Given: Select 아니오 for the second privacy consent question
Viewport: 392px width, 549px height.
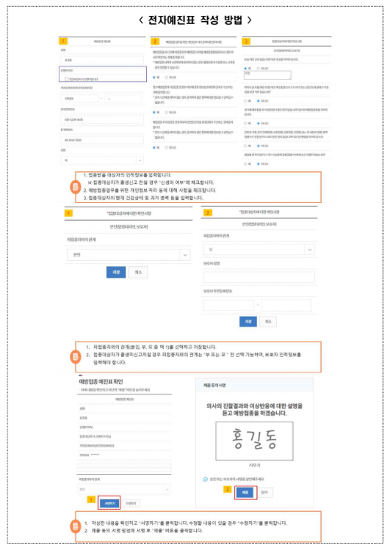Looking at the screenshot, I should [167, 112].
